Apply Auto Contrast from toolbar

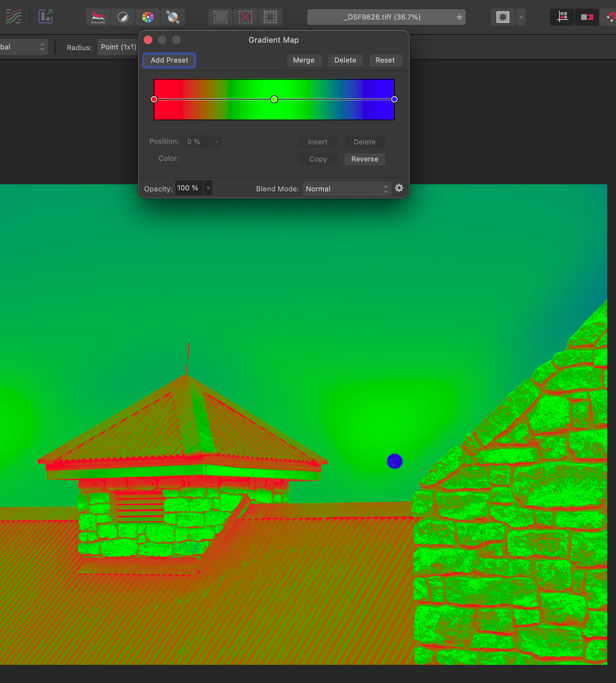123,17
